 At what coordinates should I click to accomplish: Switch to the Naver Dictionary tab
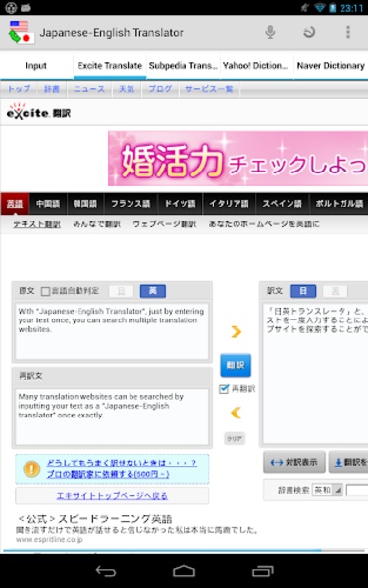pyautogui.click(x=331, y=66)
